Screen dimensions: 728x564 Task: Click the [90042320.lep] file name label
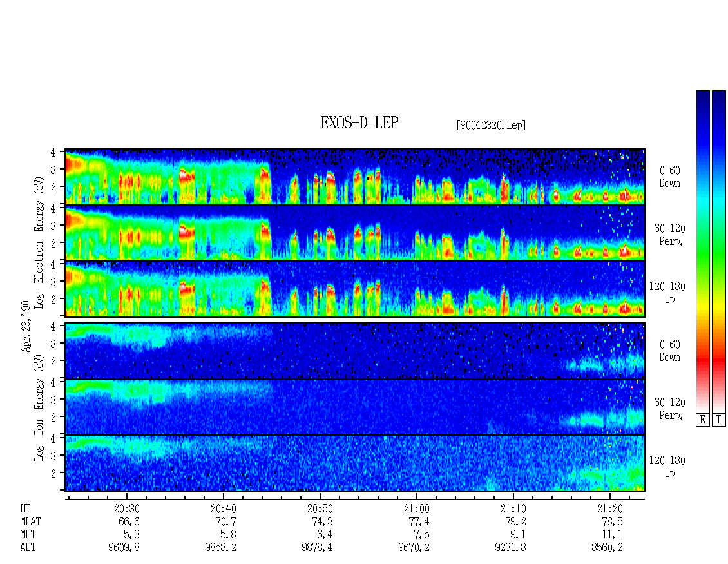[491, 125]
